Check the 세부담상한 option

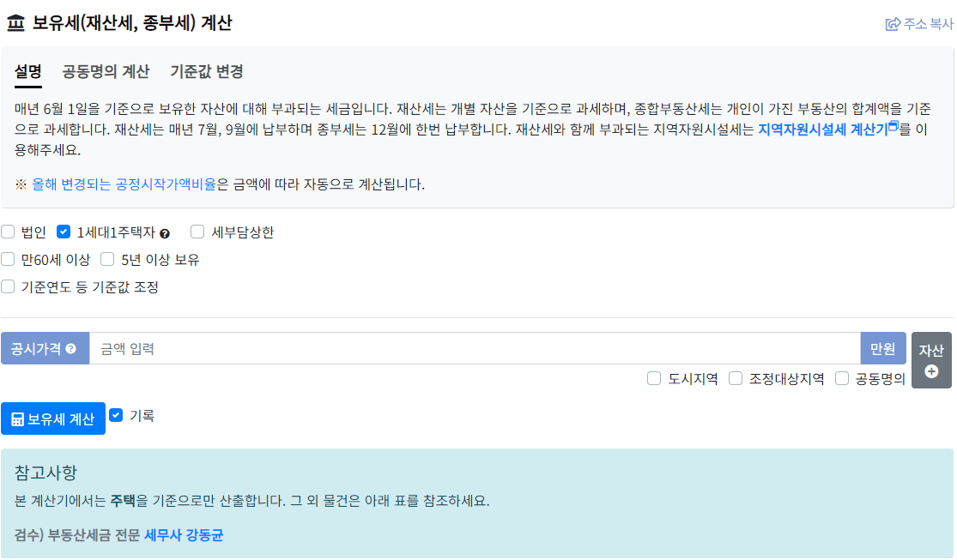click(x=197, y=232)
